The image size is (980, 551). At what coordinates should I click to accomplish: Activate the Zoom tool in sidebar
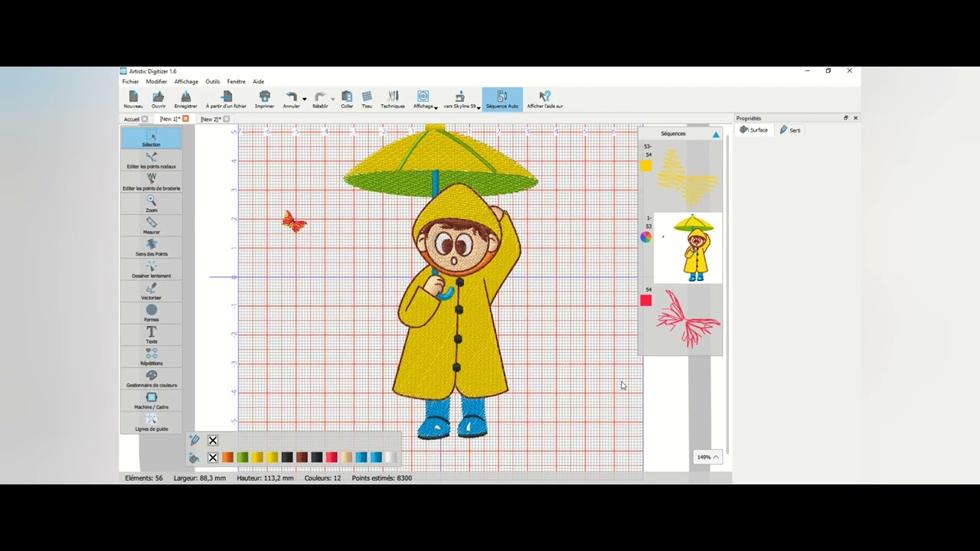point(152,204)
